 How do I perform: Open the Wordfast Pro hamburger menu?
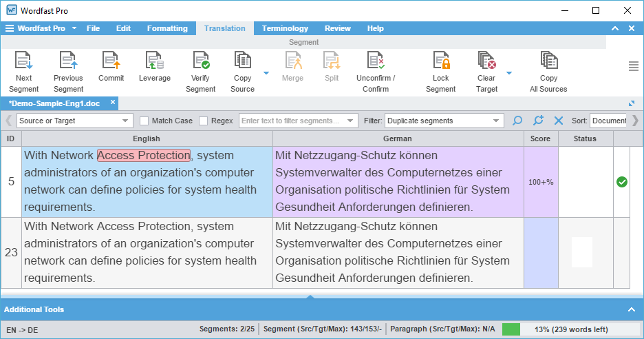click(9, 28)
